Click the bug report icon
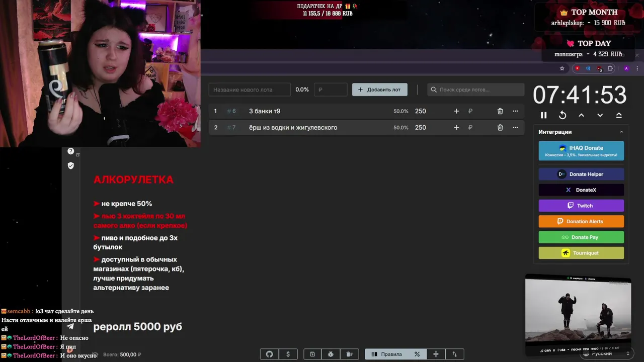Viewport: 644px width, 362px height. (331, 354)
